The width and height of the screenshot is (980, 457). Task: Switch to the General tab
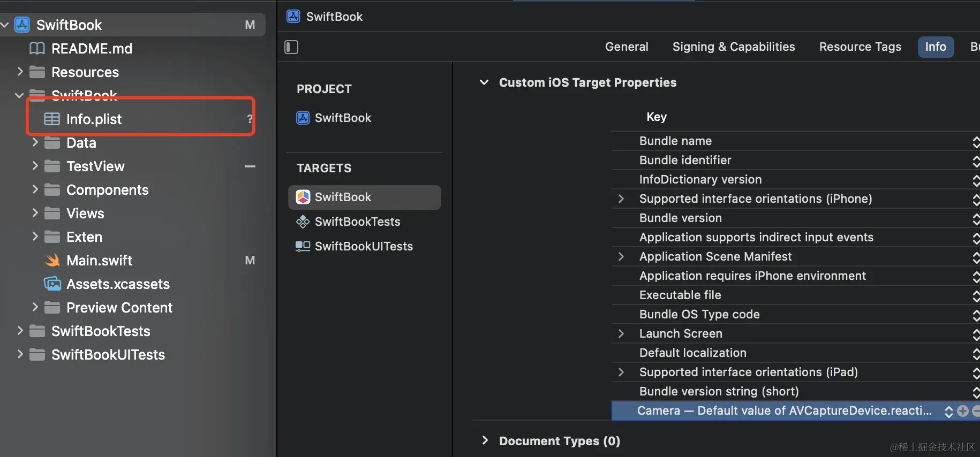point(627,47)
